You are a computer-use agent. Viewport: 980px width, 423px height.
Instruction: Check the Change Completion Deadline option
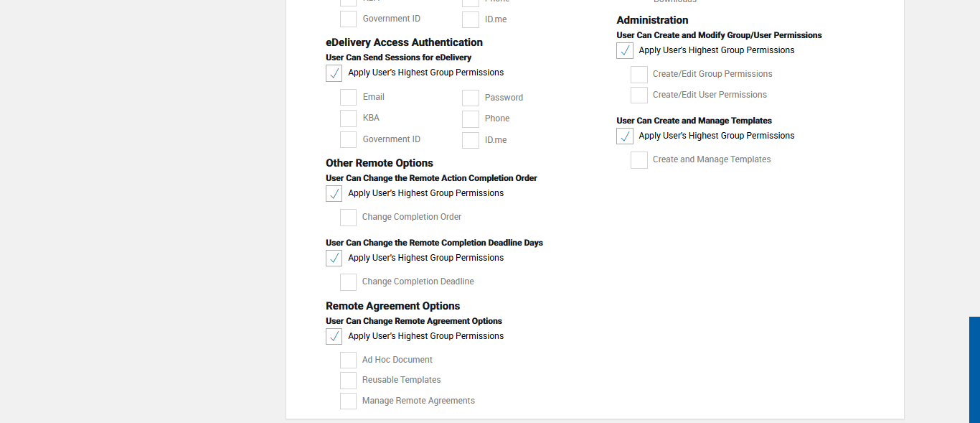348,282
